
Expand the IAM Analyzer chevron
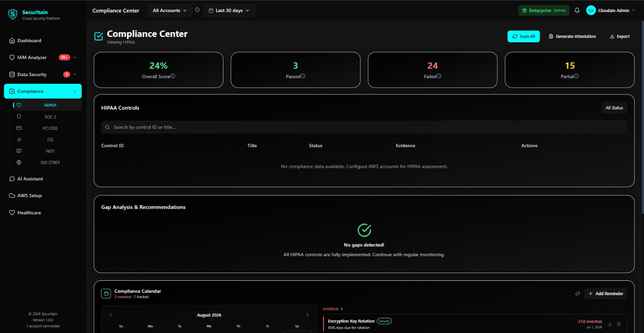pos(74,58)
